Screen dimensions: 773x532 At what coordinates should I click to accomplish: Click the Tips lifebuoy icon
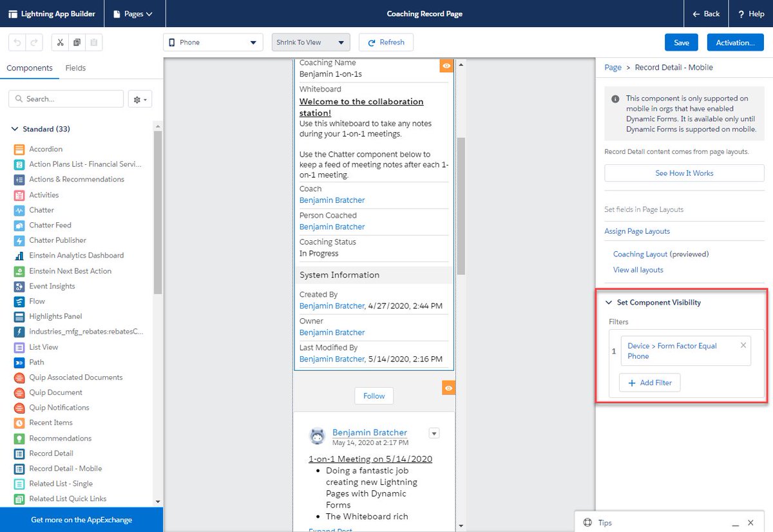point(587,523)
